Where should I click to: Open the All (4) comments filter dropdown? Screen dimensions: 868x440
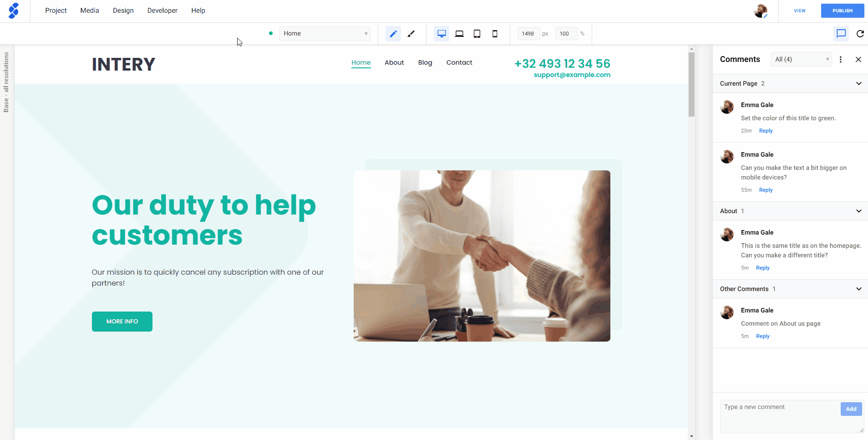pos(802,59)
